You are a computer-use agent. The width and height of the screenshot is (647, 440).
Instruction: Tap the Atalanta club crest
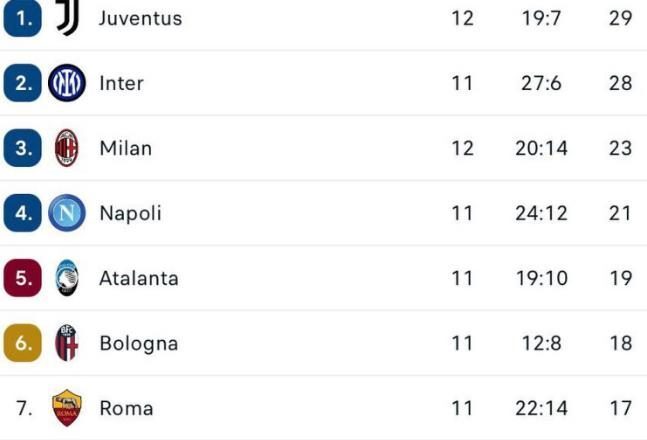click(x=67, y=278)
